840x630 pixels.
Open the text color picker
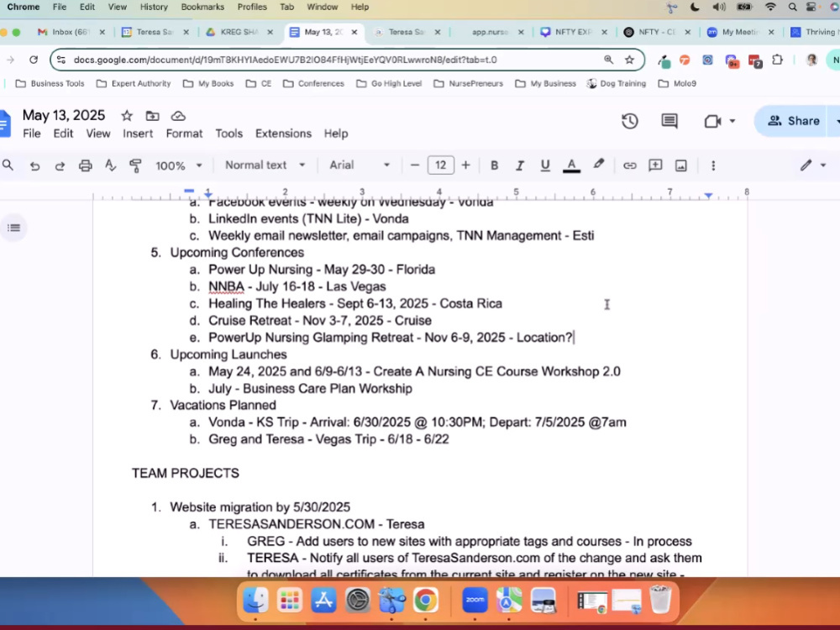coord(571,165)
